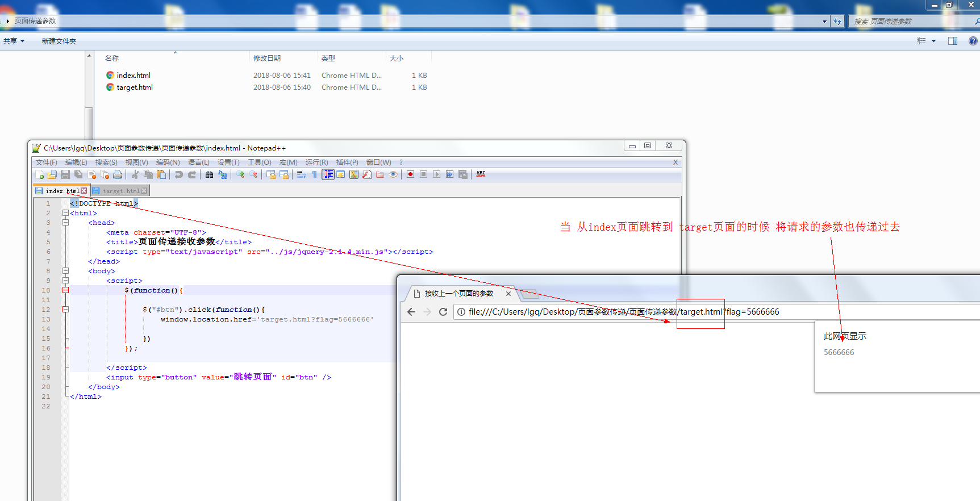This screenshot has width=980, height=501.
Task: Click the Start Recording macro button
Action: pos(410,174)
